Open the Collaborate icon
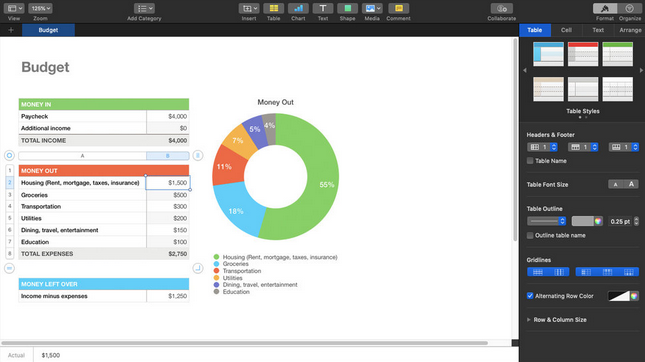645x362 pixels. (x=501, y=9)
